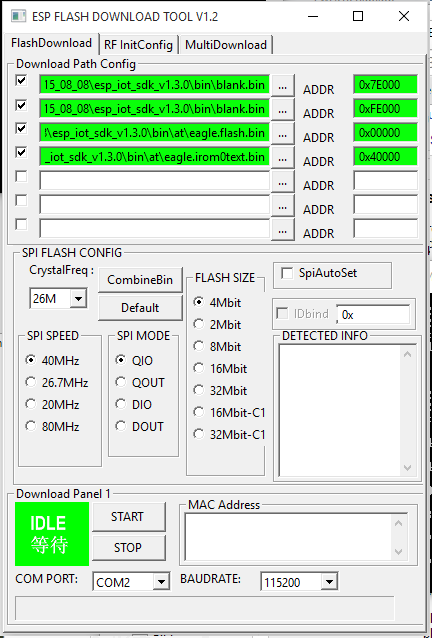Click the 0xFE000 address field
Viewport: 432px width, 638px height.
385,109
